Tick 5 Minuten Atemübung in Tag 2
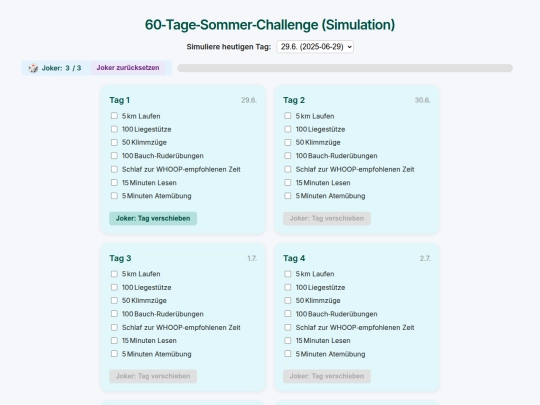540x405 pixels. click(288, 196)
